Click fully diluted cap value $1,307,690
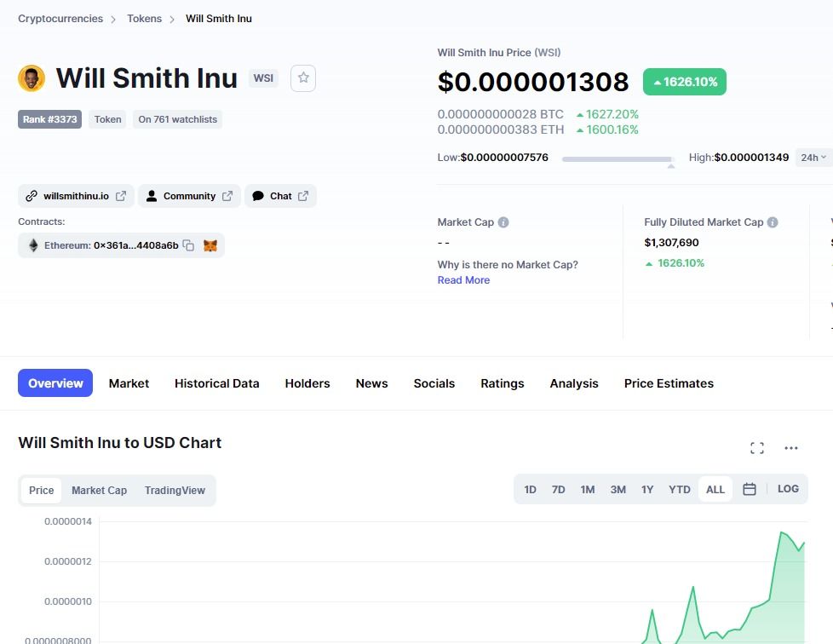This screenshot has height=644, width=833. (x=671, y=243)
